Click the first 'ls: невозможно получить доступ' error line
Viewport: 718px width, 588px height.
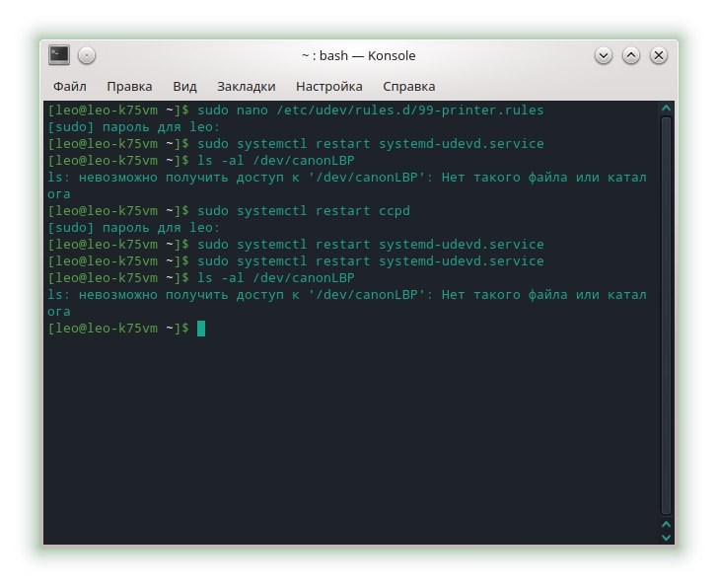(x=346, y=185)
